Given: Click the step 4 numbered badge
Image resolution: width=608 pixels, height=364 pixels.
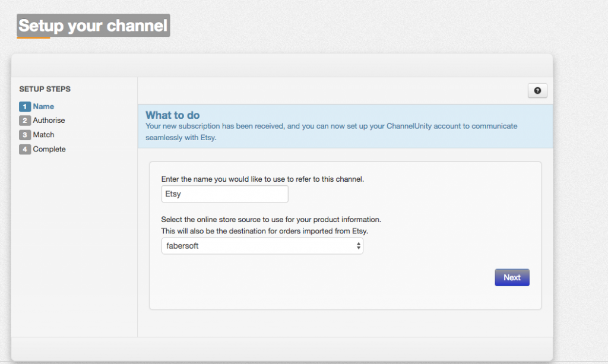Looking at the screenshot, I should point(24,149).
